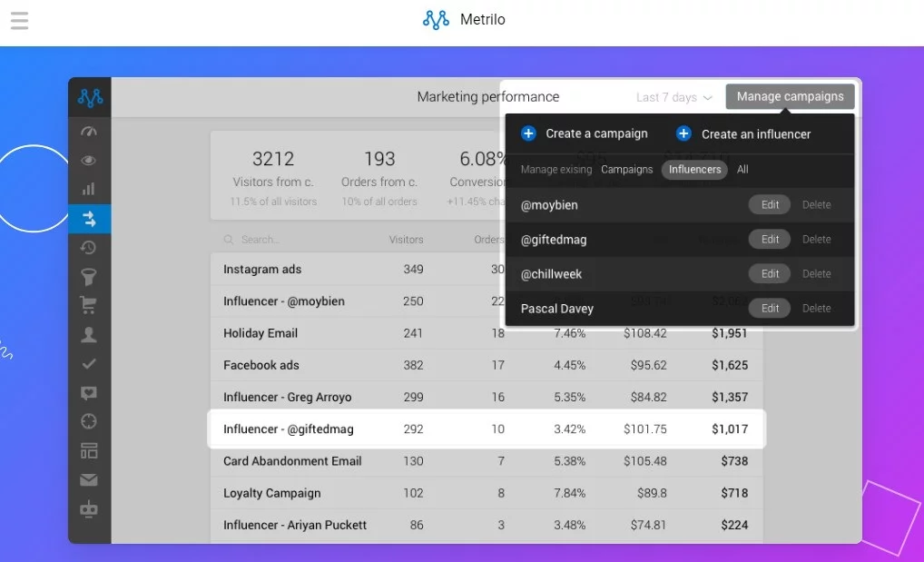Click the $1,951 revenue value
The height and width of the screenshot is (562, 924).
tap(730, 333)
